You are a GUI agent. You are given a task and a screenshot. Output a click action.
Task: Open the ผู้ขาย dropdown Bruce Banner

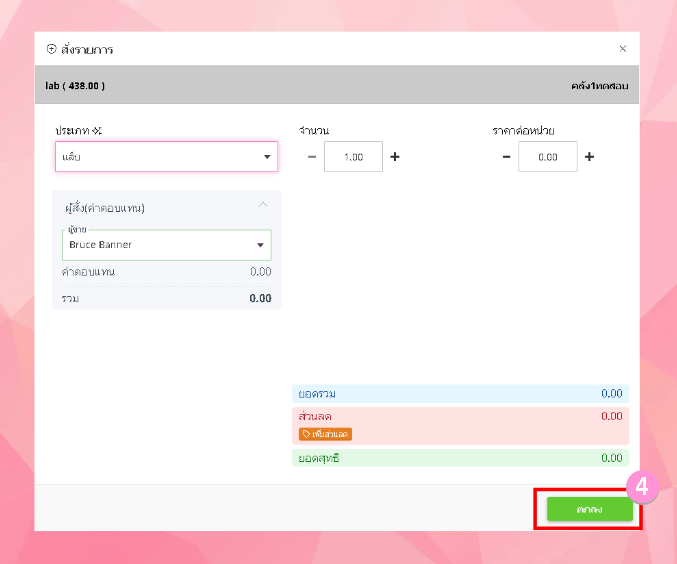click(x=167, y=245)
